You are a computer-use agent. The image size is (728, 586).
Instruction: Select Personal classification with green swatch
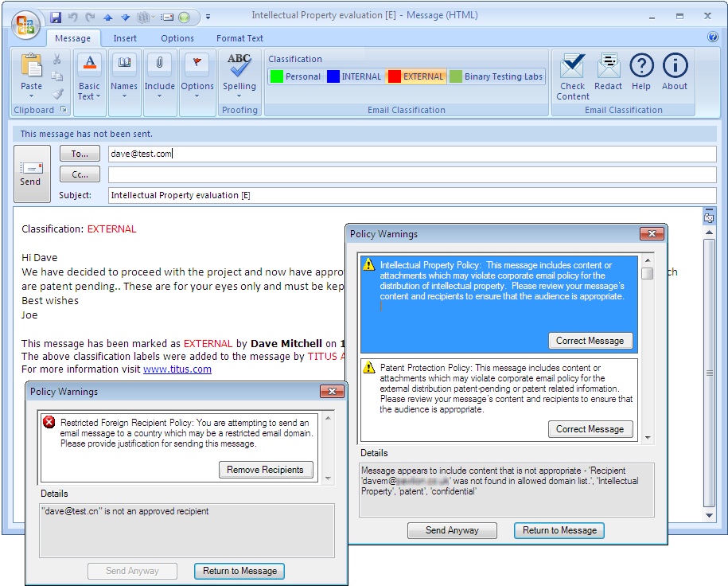pos(296,76)
